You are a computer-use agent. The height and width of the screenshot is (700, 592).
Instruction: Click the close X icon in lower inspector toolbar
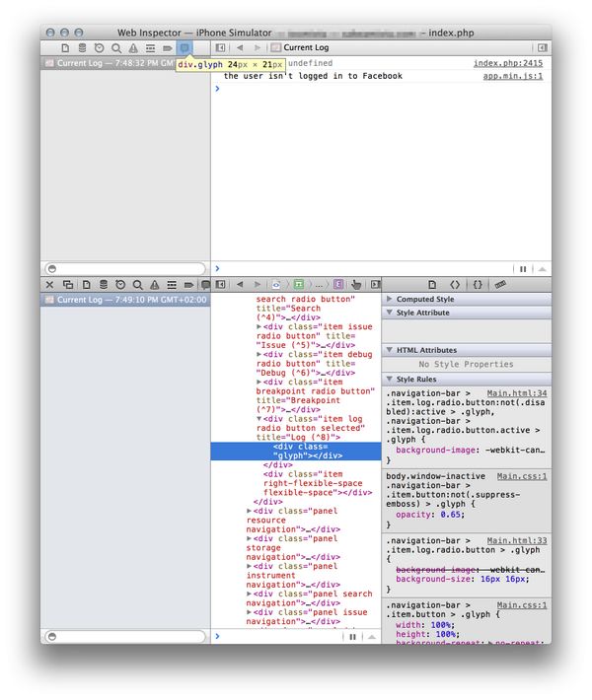[x=49, y=284]
